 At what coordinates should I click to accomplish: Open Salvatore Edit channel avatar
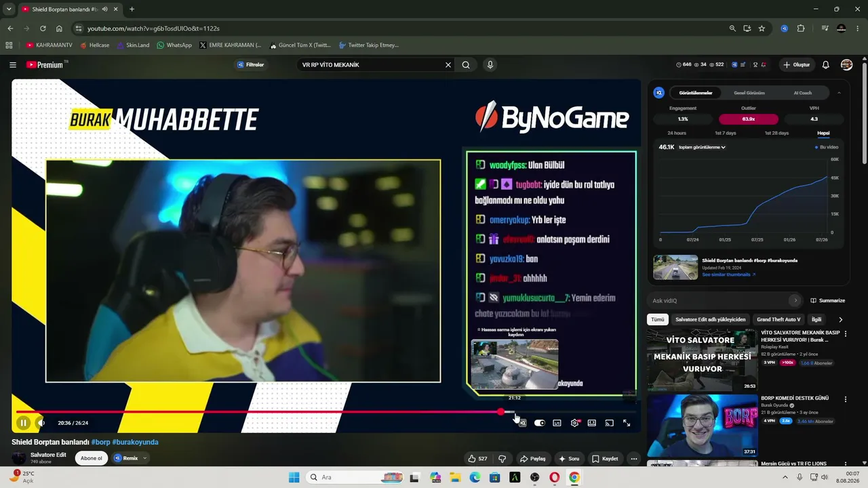pos(19,458)
